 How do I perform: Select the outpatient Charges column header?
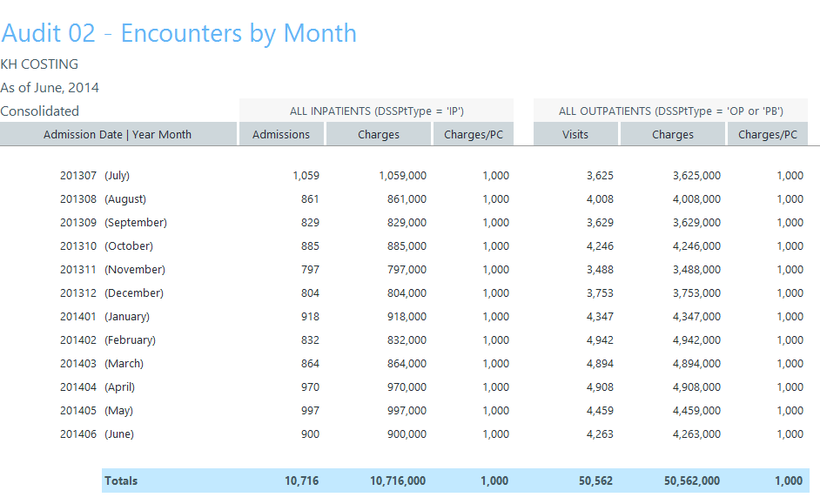pyautogui.click(x=673, y=134)
